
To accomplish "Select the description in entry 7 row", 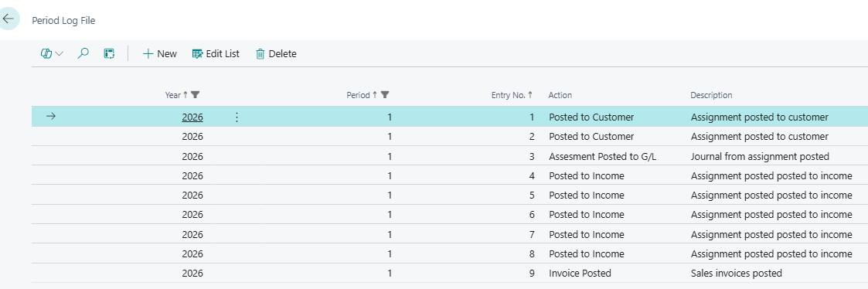I will click(771, 234).
